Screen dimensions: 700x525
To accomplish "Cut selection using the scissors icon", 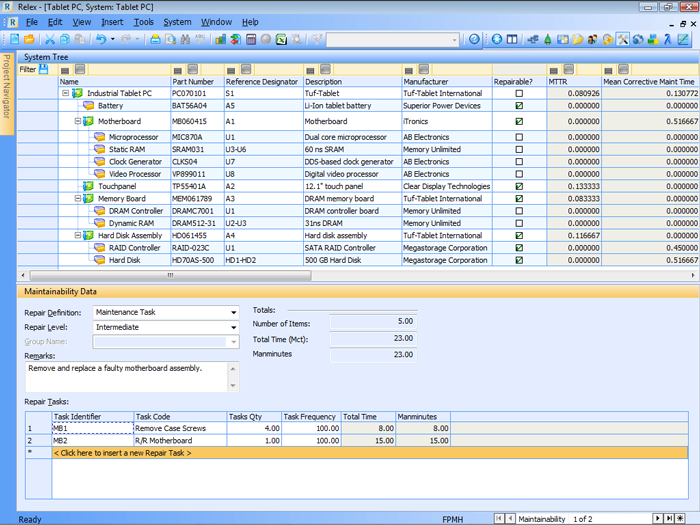I will coord(50,39).
